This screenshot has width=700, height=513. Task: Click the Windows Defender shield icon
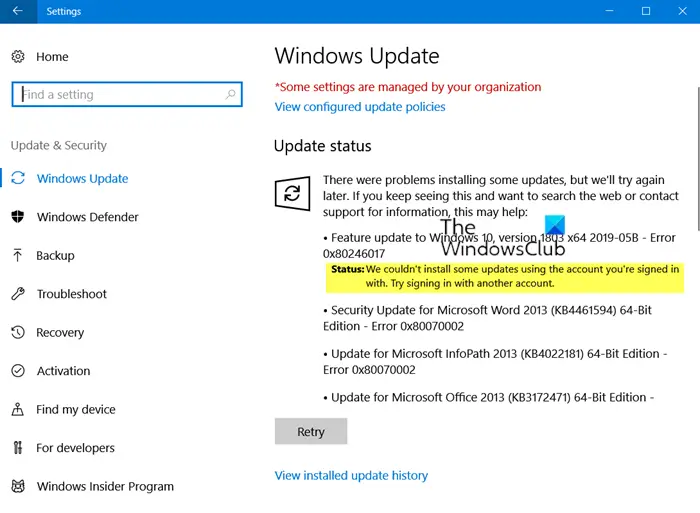click(x=18, y=217)
